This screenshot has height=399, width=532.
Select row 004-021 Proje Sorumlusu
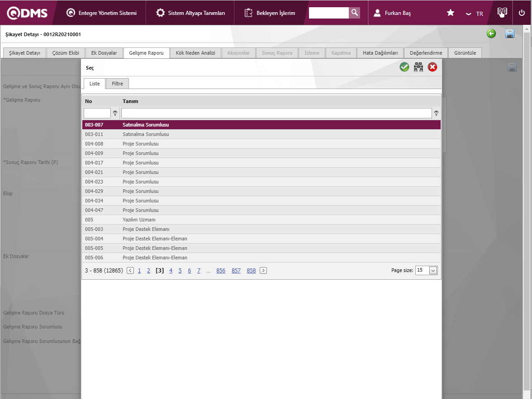coord(261,172)
